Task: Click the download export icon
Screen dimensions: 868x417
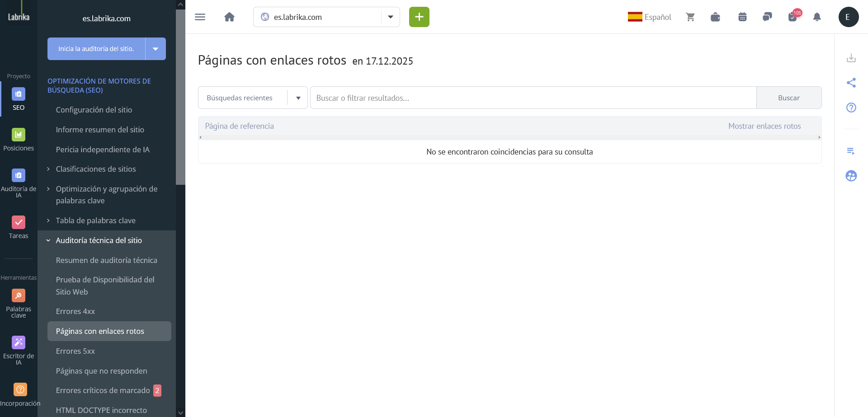Action: pyautogui.click(x=851, y=58)
